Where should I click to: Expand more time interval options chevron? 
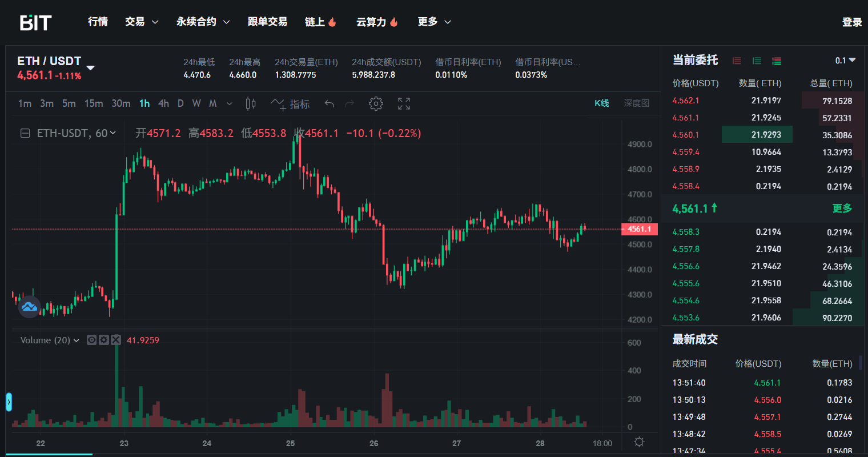(x=230, y=103)
